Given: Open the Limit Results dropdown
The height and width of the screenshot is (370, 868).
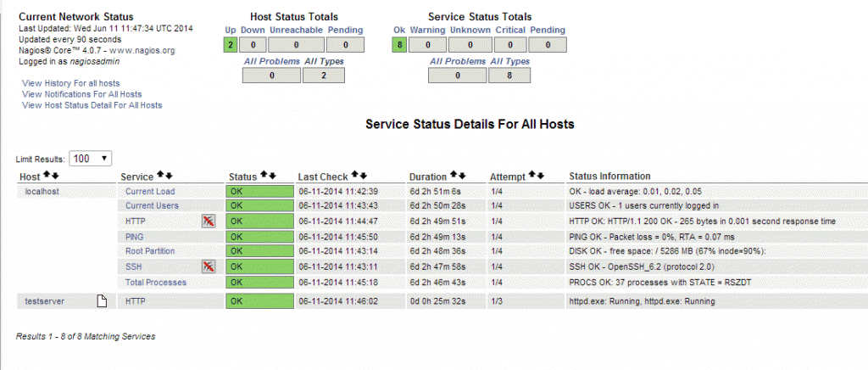Looking at the screenshot, I should click(x=90, y=159).
